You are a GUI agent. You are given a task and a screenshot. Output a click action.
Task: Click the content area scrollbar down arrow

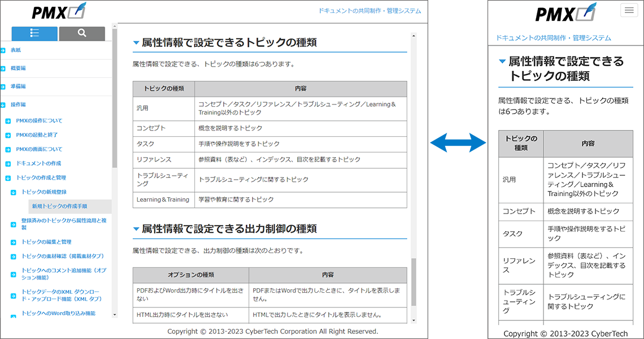pyautogui.click(x=414, y=320)
